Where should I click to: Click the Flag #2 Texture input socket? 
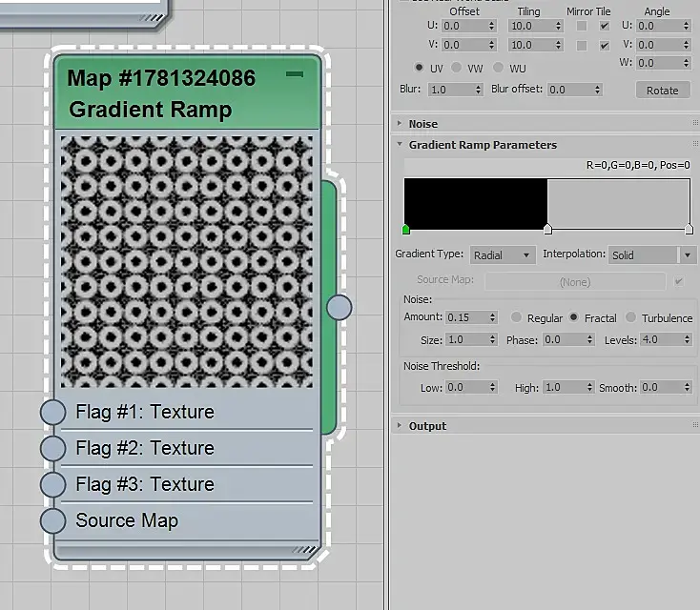pyautogui.click(x=53, y=448)
